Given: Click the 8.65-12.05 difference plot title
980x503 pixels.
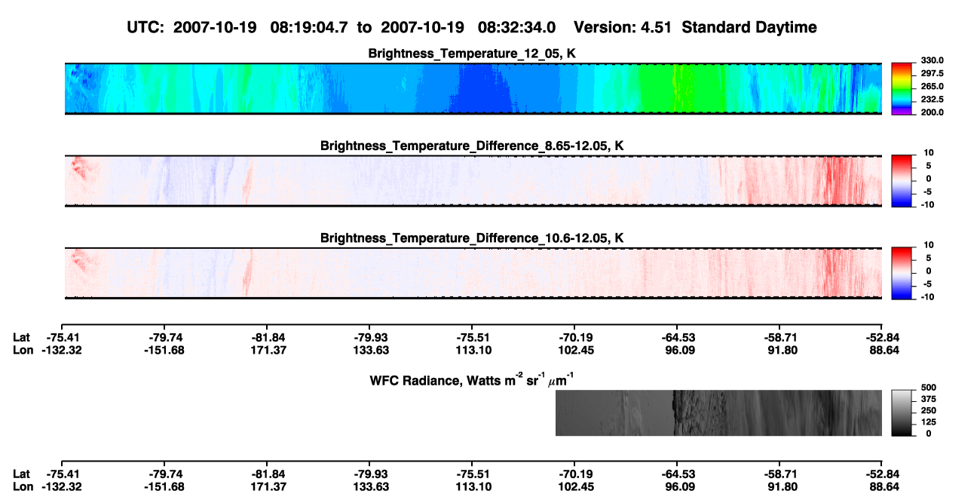Looking at the screenshot, I should [472, 146].
